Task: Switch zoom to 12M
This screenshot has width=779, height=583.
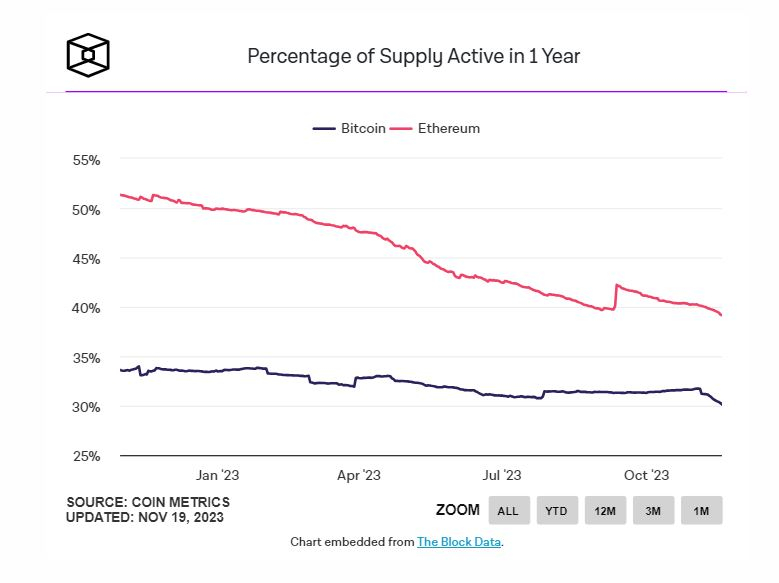Action: 605,510
